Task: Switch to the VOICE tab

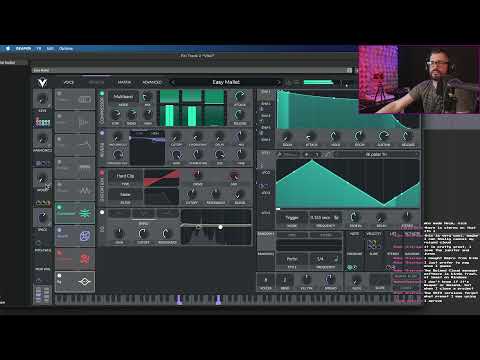Action: coord(69,82)
